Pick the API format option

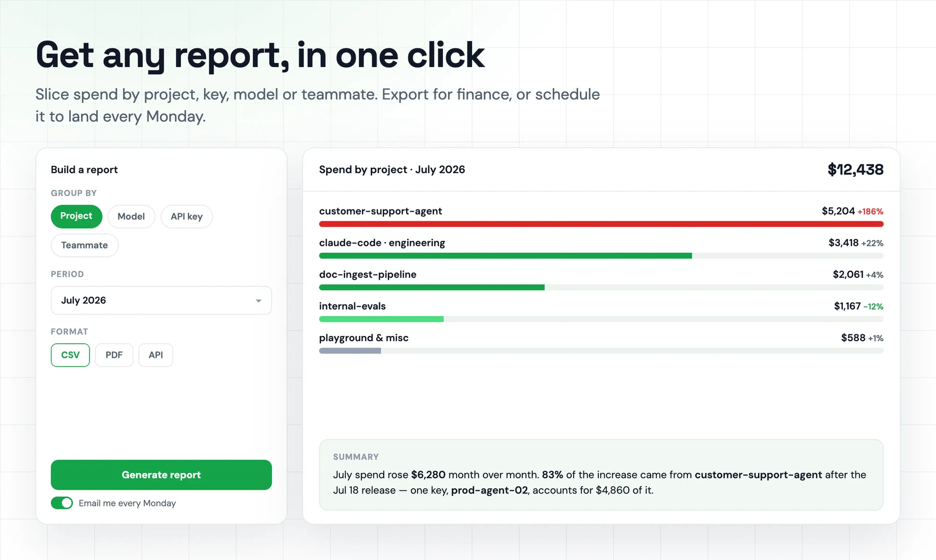click(x=155, y=355)
